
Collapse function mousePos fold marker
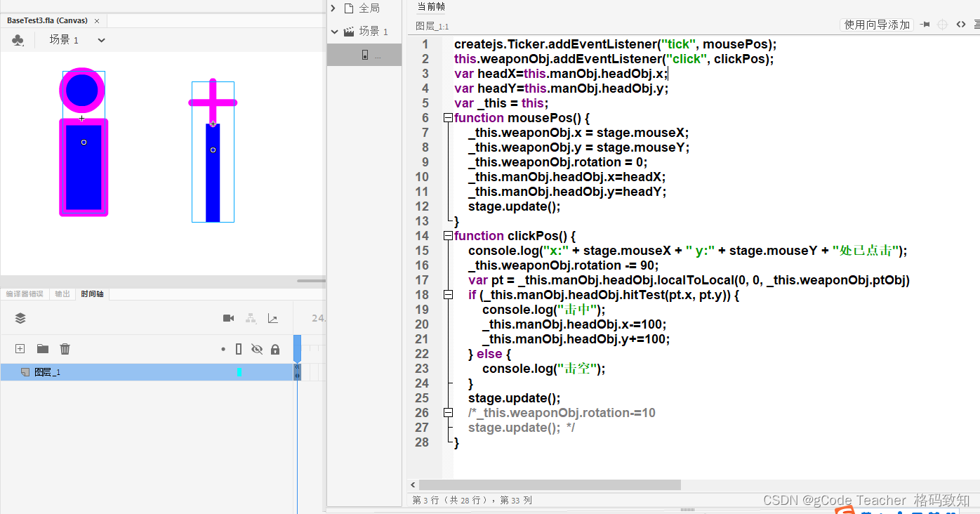[448, 118]
